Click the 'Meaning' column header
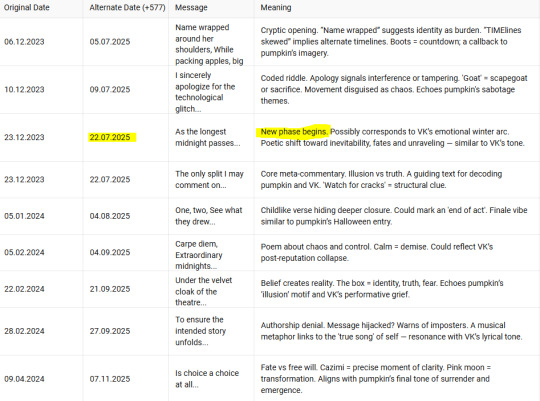 coord(276,8)
